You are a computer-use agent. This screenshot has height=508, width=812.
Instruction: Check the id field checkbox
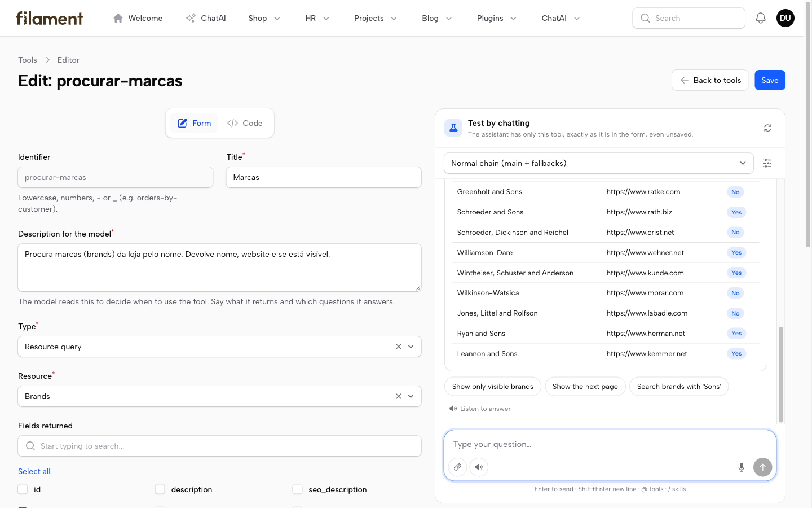pyautogui.click(x=23, y=489)
